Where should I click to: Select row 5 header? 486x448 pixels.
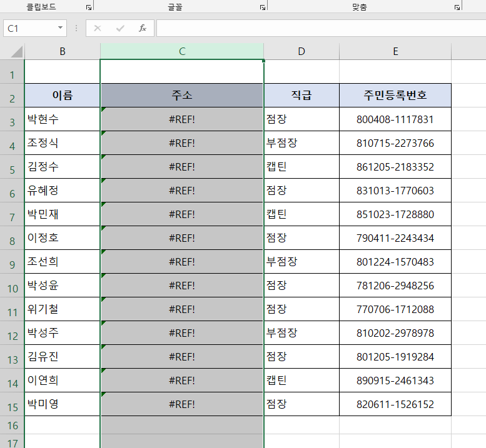(x=12, y=167)
